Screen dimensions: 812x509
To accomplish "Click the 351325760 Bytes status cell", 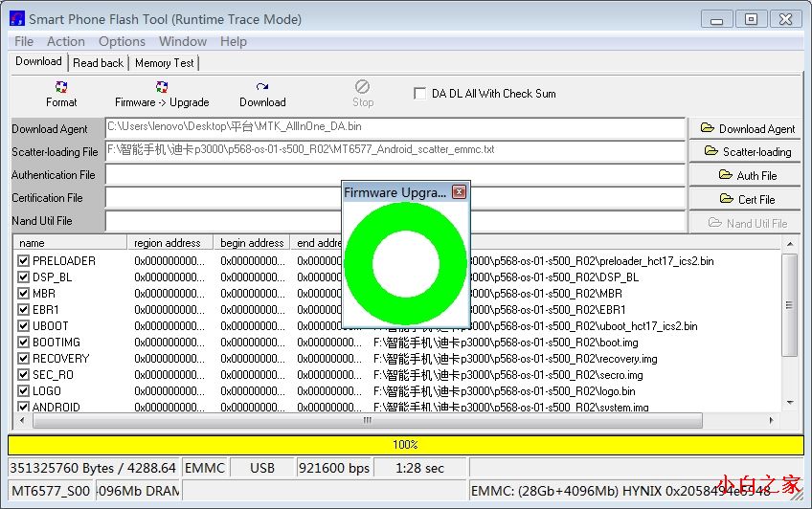I will 93,468.
